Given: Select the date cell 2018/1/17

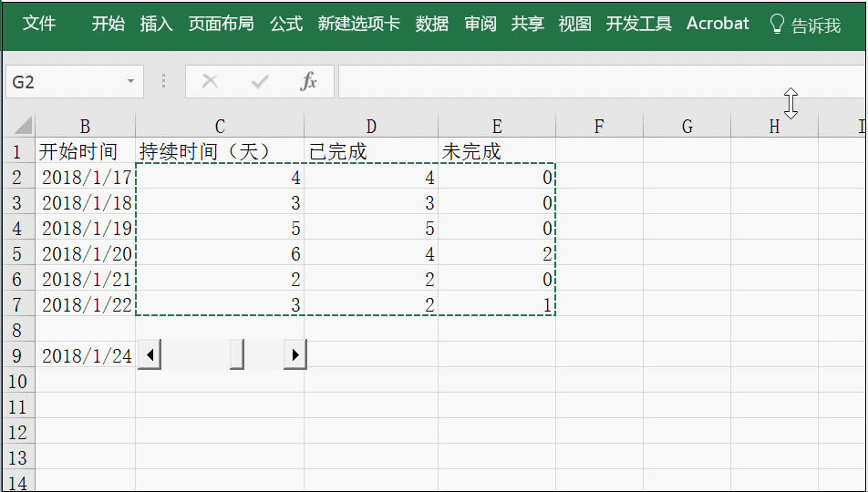Looking at the screenshot, I should 86,177.
